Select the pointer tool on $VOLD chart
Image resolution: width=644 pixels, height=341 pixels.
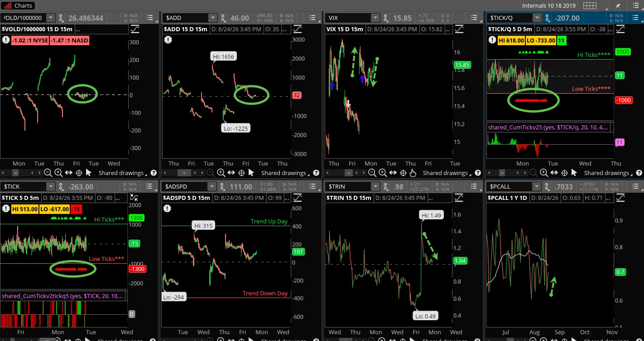tap(89, 173)
